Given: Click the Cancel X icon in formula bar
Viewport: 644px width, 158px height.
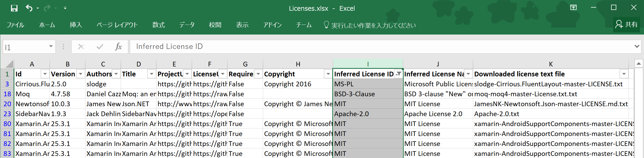Looking at the screenshot, I should 81,47.
